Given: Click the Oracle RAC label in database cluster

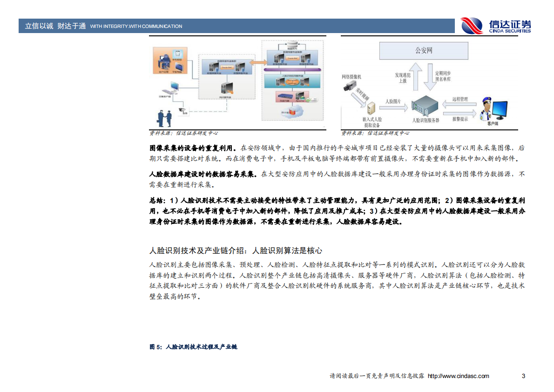Looking at the screenshot, I should click(293, 59).
